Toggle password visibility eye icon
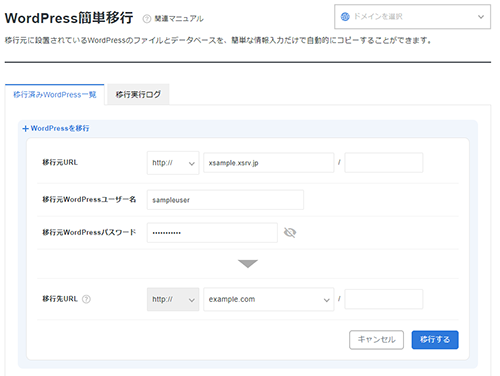500x376 pixels. pos(290,232)
